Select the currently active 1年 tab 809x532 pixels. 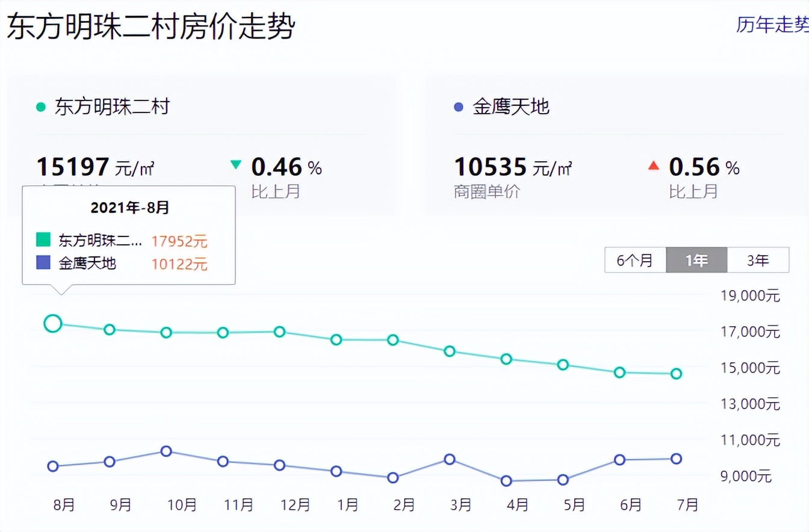click(x=696, y=260)
